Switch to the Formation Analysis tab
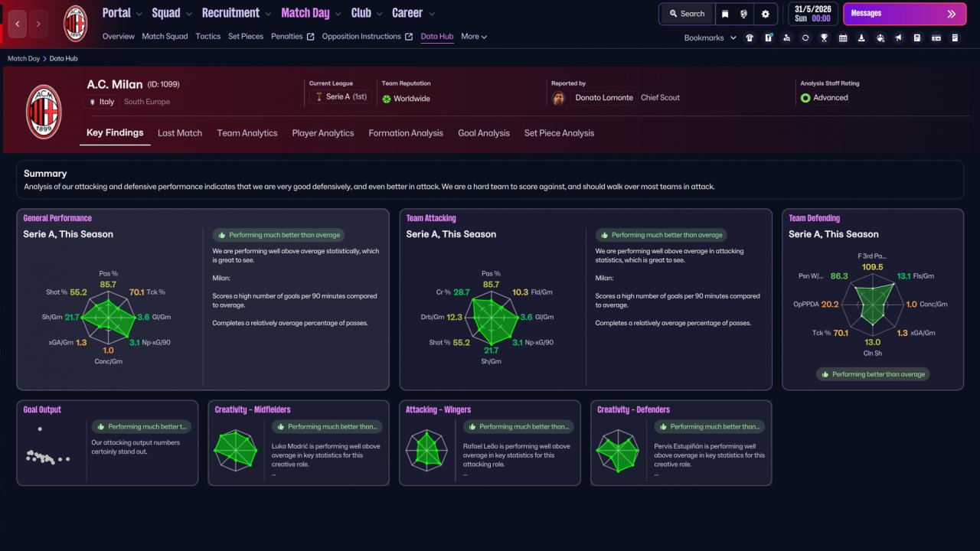Screen dimensions: 980x551 pyautogui.click(x=406, y=133)
